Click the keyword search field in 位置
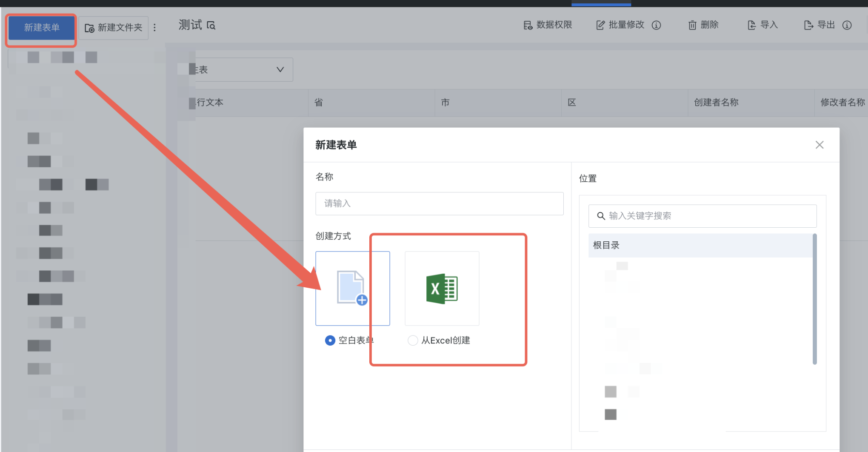 (702, 216)
